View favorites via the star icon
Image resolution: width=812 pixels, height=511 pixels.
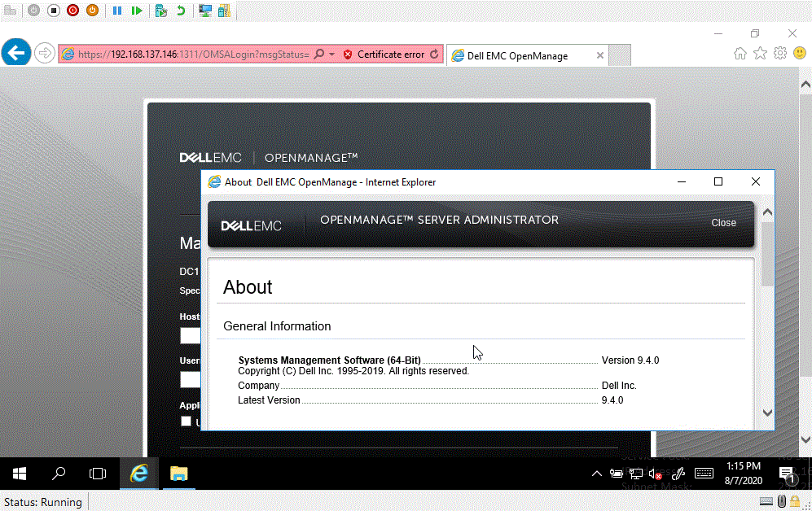tap(760, 52)
